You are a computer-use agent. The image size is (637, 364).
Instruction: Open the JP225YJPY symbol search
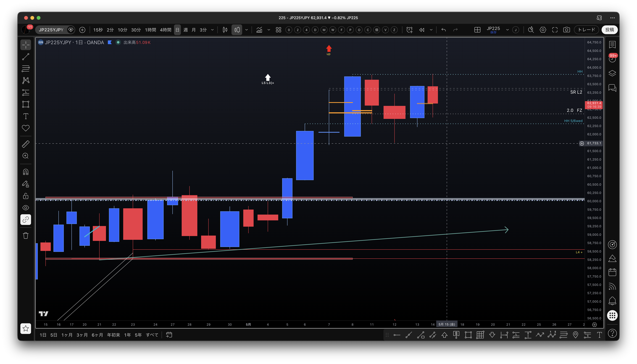click(x=51, y=30)
